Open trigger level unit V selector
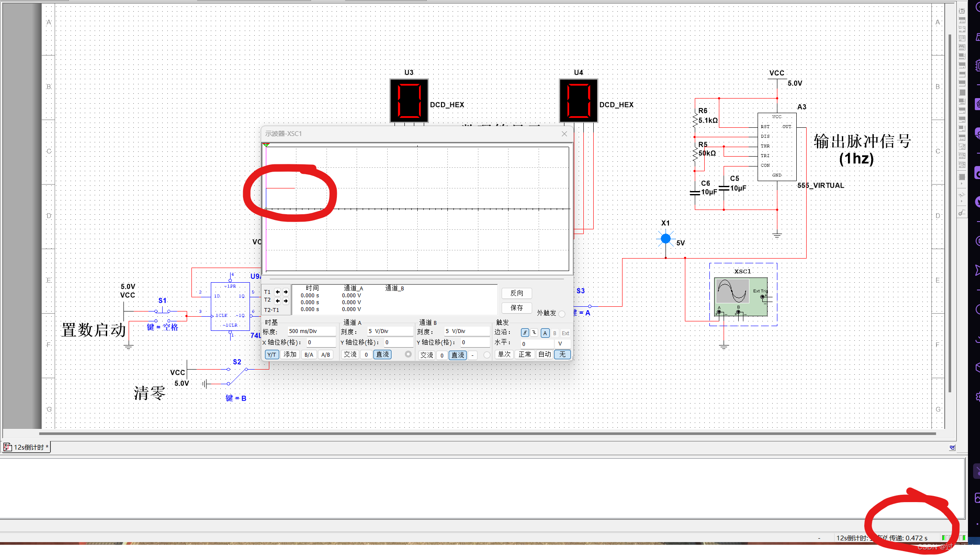The image size is (980, 555). (x=563, y=344)
